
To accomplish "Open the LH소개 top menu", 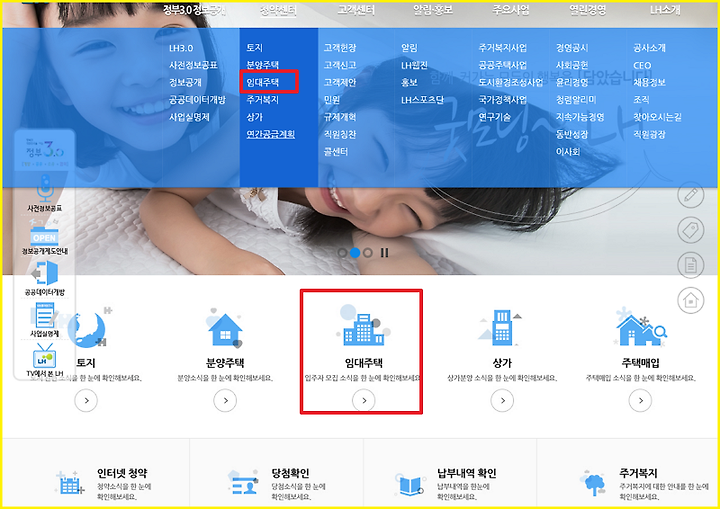I will 665,10.
